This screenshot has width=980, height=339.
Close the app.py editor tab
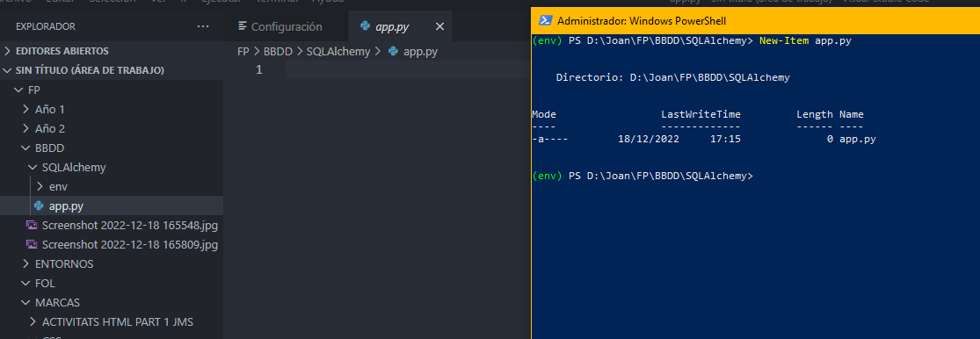[439, 27]
